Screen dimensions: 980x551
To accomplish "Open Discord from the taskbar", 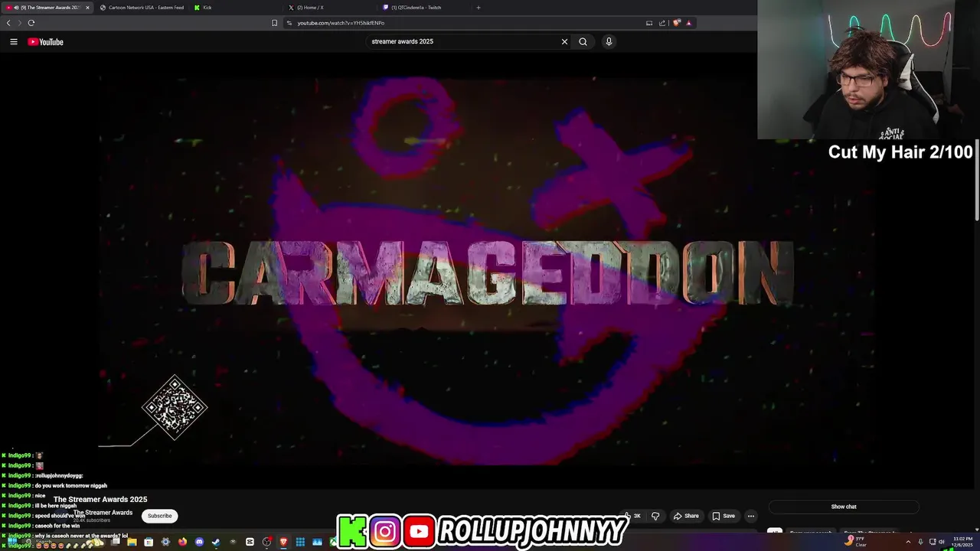I will click(199, 542).
